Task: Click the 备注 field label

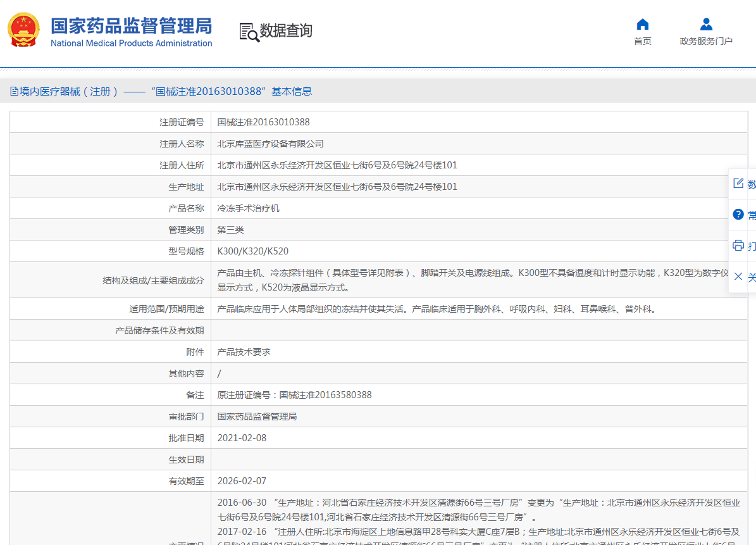Action: point(195,395)
